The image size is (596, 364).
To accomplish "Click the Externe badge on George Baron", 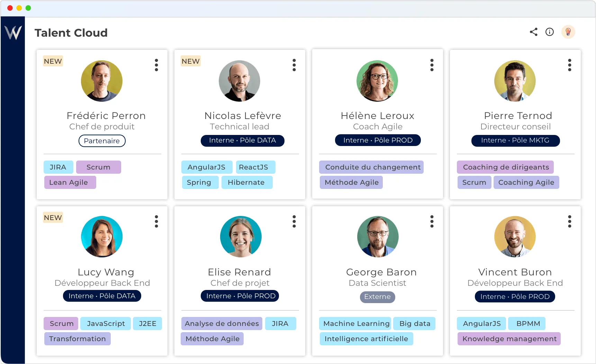I will point(377,297).
